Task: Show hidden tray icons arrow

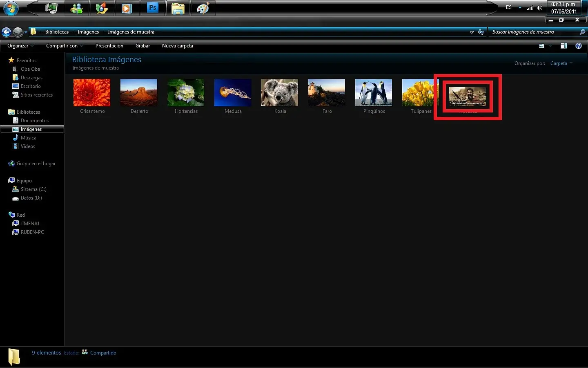Action: 520,7
